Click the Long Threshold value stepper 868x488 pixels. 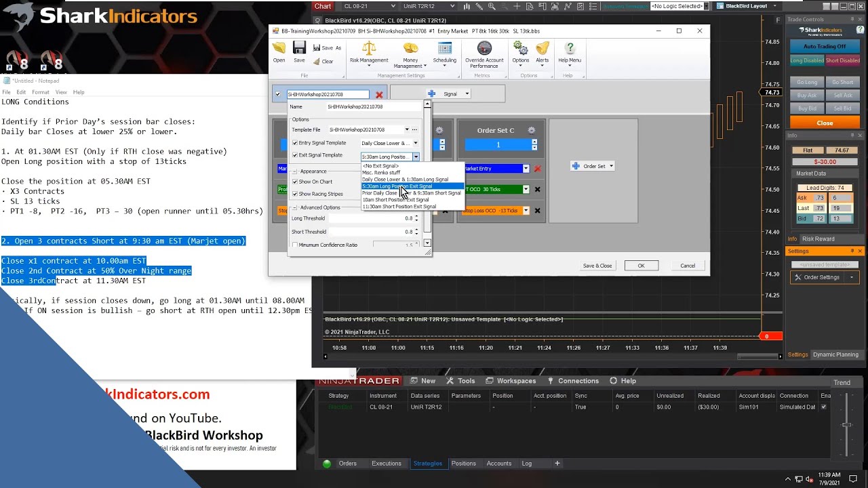416,218
